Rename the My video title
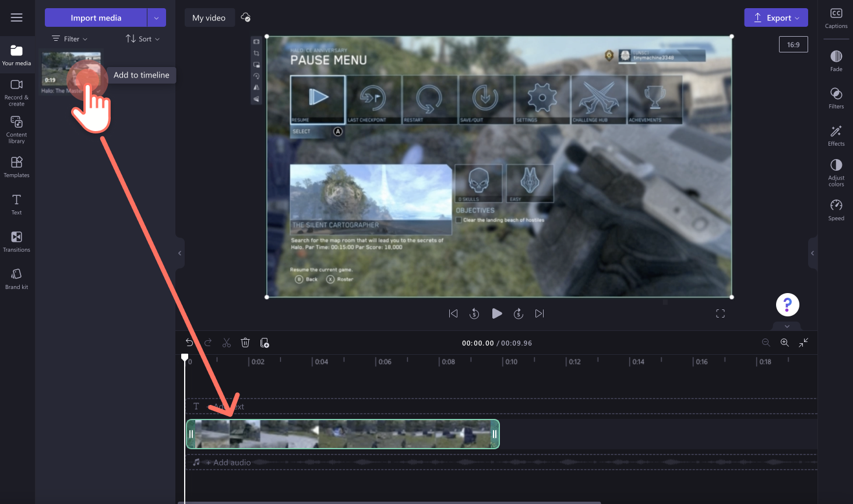This screenshot has width=853, height=504. coord(209,17)
